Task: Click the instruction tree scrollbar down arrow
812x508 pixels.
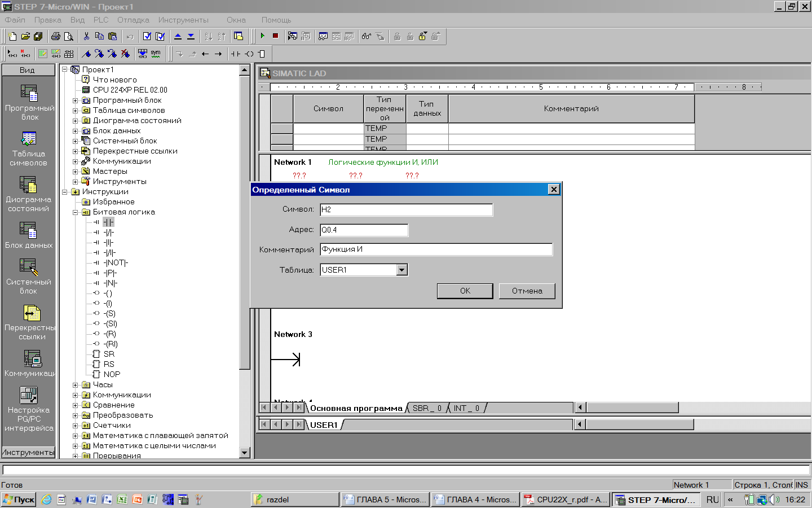Action: pyautogui.click(x=245, y=453)
